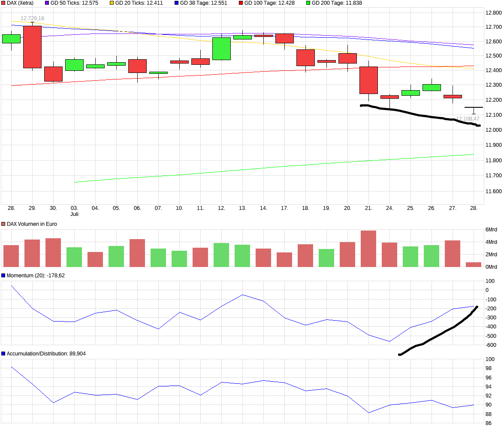
Task: Click the yellow GD 20 Ticks legend swatch
Action: coord(112,3)
